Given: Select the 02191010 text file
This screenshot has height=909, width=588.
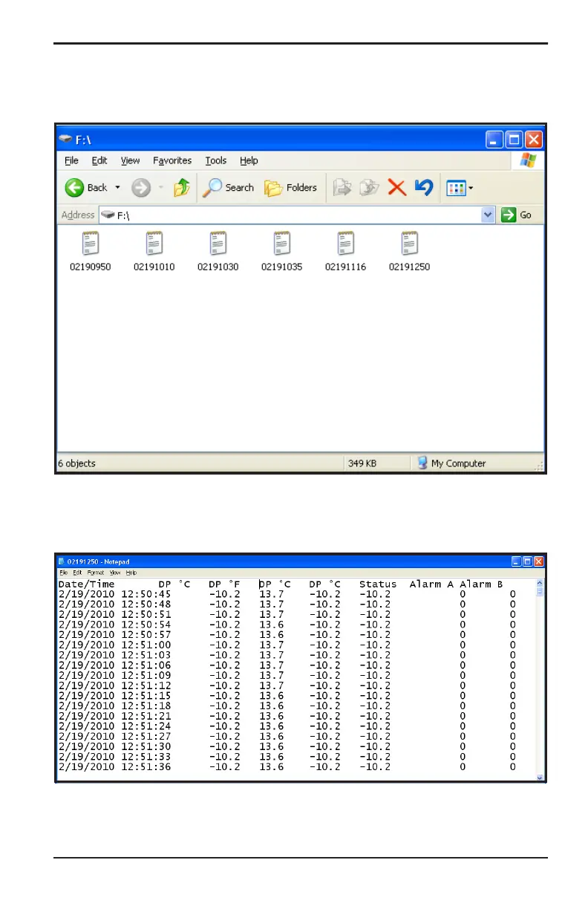Looking at the screenshot, I should pos(154,252).
